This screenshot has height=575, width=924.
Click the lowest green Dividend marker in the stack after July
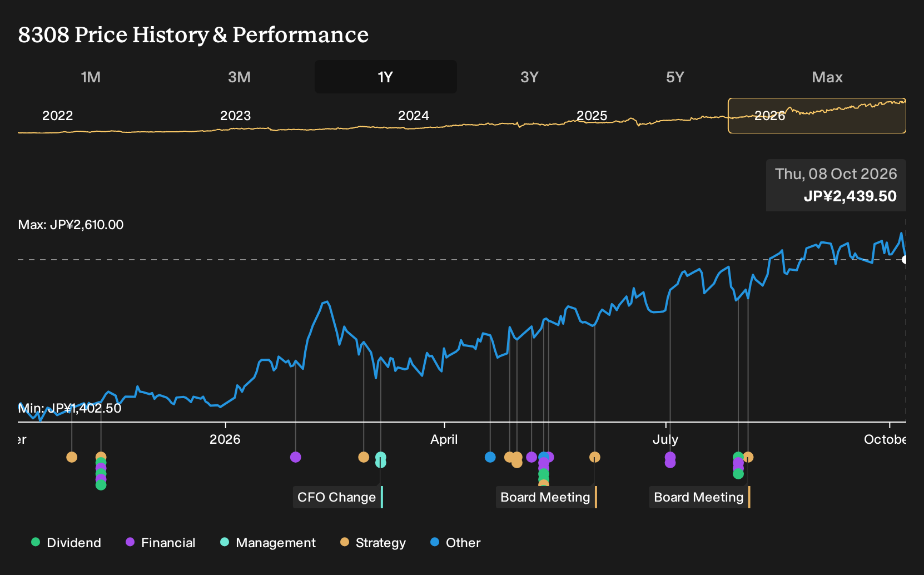point(738,474)
